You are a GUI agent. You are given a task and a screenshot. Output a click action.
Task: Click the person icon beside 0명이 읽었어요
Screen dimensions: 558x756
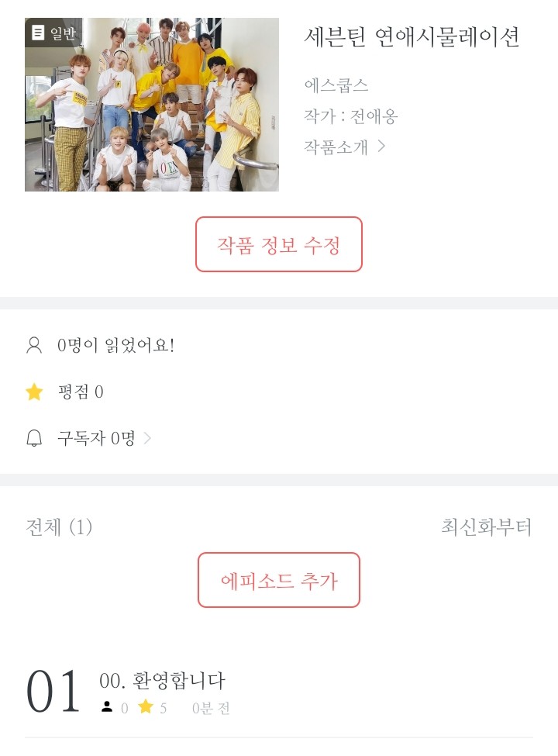point(34,346)
